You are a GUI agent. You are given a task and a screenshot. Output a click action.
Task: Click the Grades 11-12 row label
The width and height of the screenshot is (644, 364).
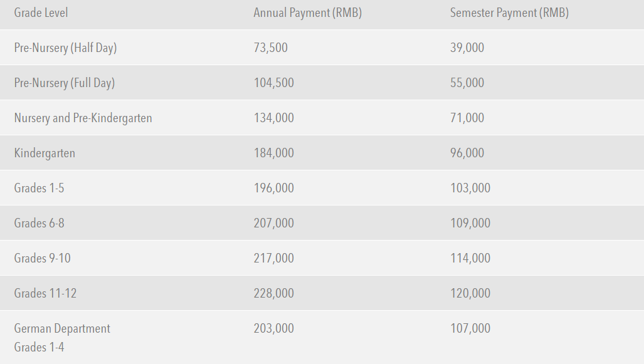[x=45, y=293]
